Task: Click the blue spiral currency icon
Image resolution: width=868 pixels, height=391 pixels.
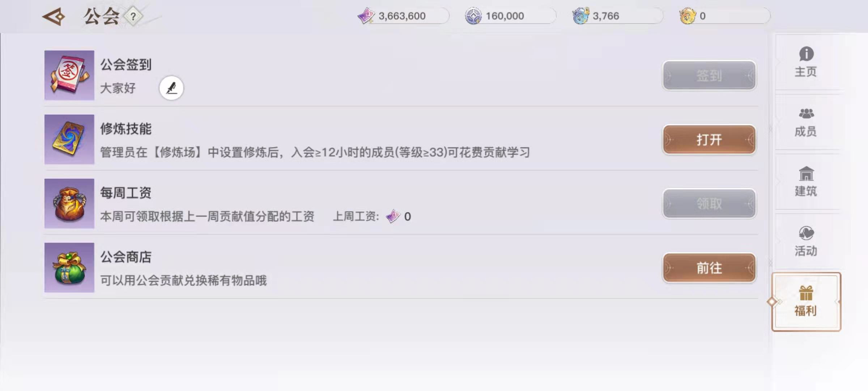Action: click(580, 16)
